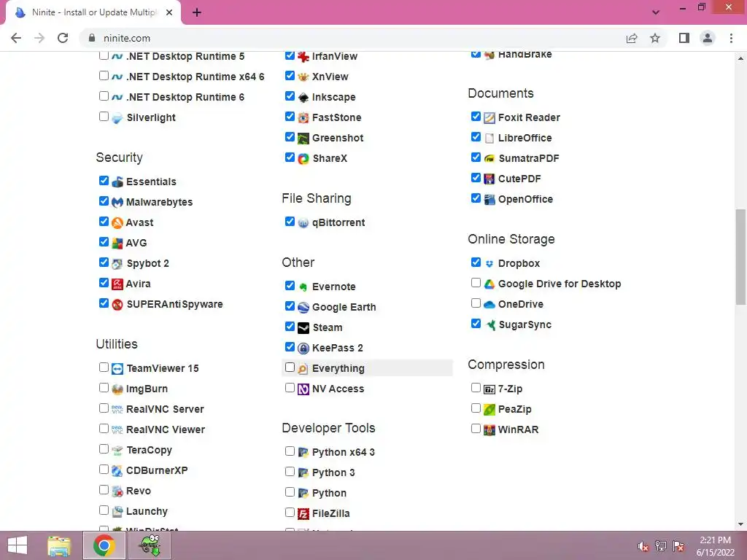Click the AVG icon
747x560 pixels.
(x=117, y=244)
